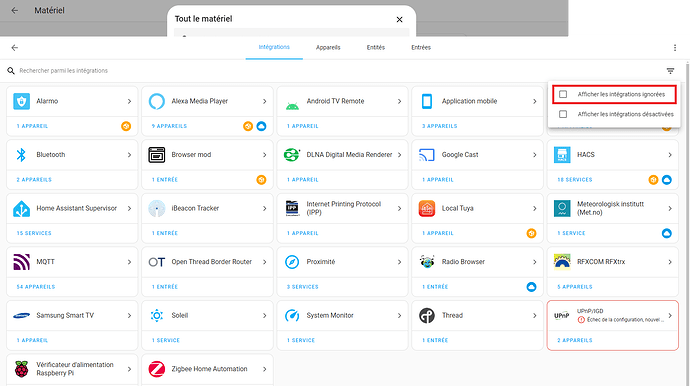Click the Android TV Remote robot icon

pos(292,106)
